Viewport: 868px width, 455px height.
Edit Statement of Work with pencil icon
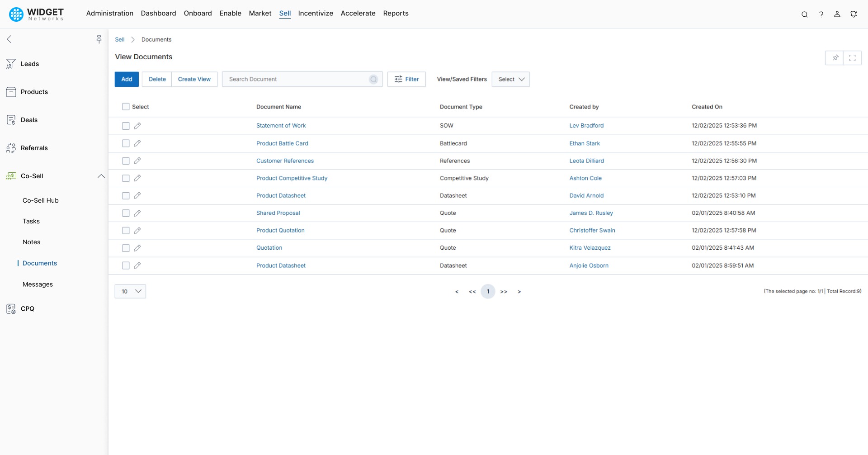click(137, 126)
